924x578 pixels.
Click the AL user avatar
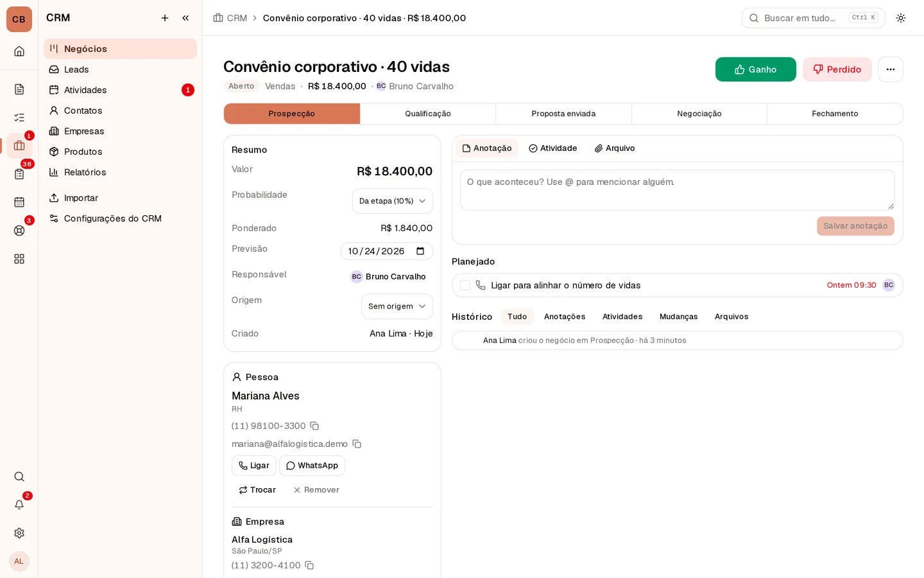19,561
